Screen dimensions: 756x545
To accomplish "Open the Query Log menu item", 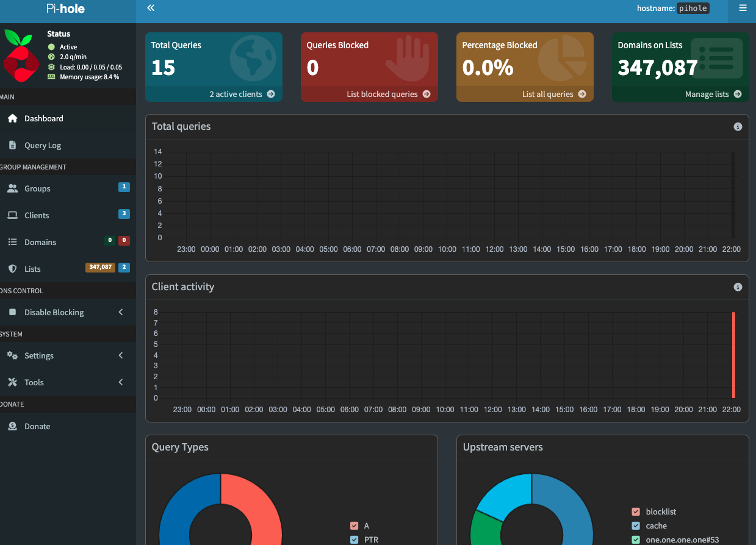I will pos(68,145).
